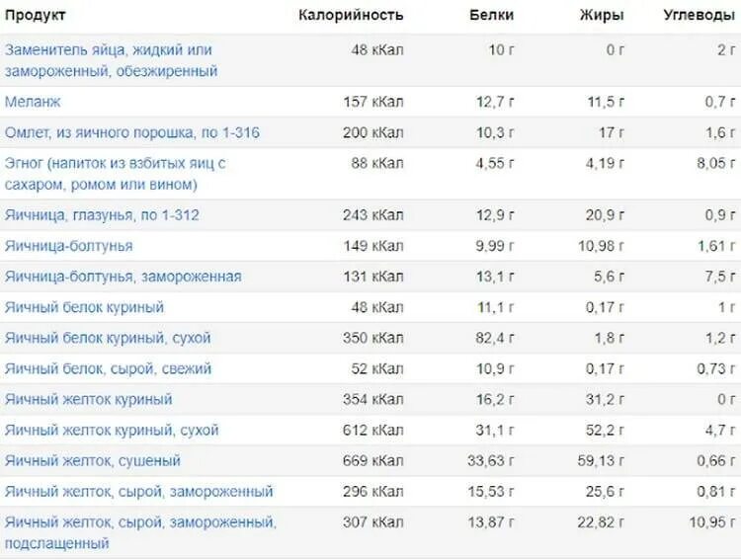Open Яичный белок куриный, сухой link
Viewport: 741px width, 560px height.
108,338
